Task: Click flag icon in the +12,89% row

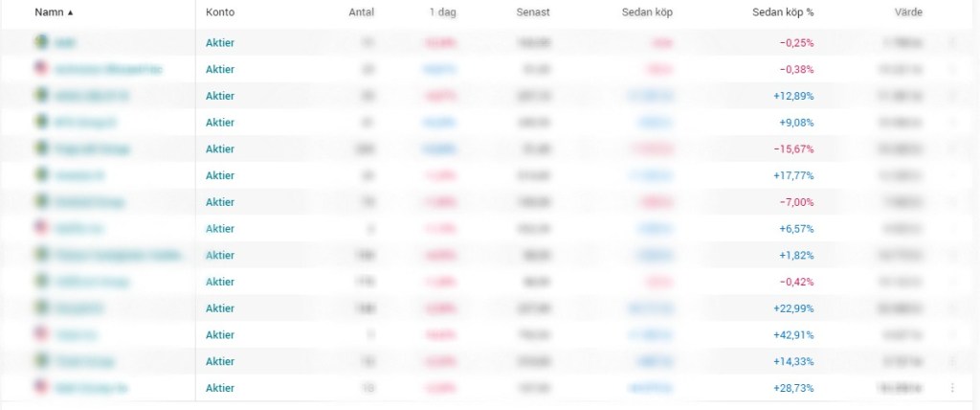Action: [41, 96]
